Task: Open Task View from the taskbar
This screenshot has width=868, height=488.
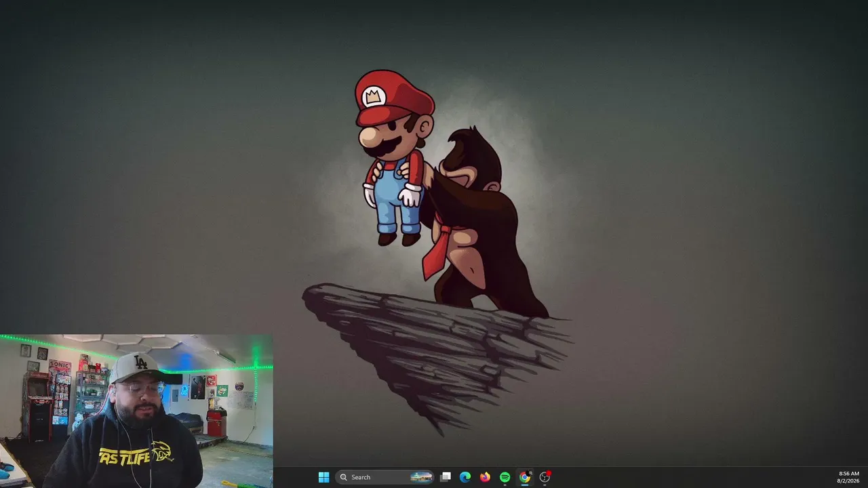Action: coord(446,477)
